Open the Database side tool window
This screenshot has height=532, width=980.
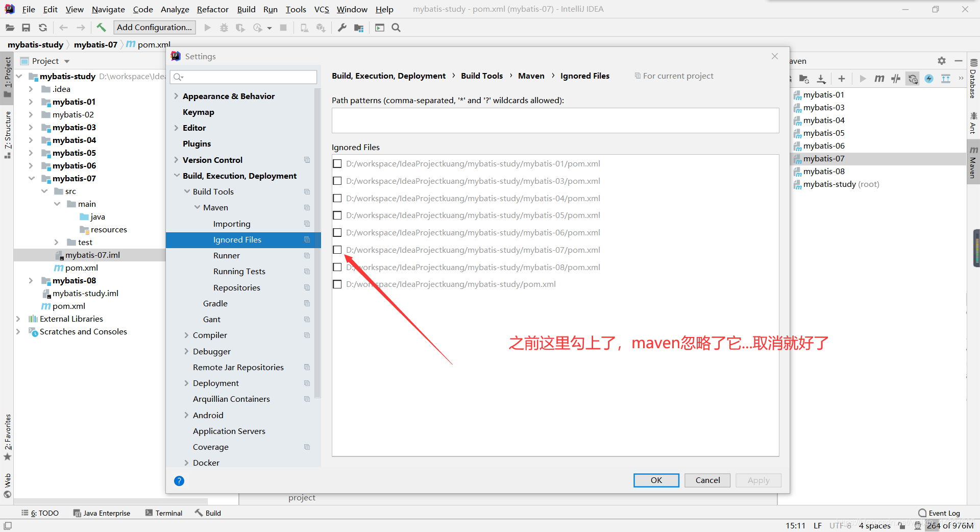pos(973,78)
